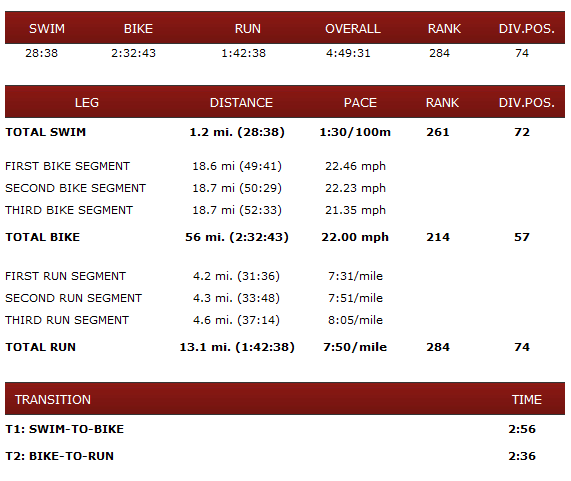This screenshot has height=481, width=571.
Task: Select 4.3 mi. (33:48) distance cell
Action: [x=236, y=298]
